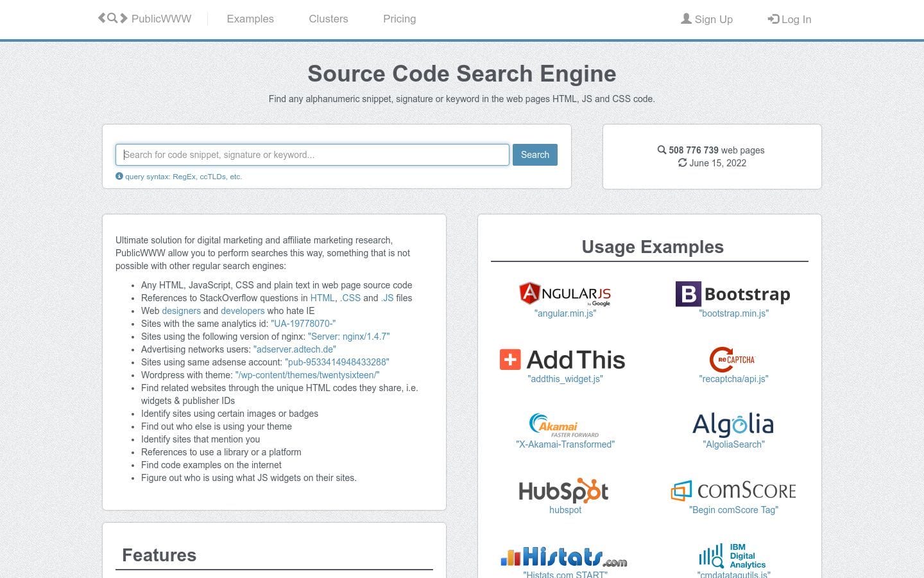The width and height of the screenshot is (924, 578).
Task: Open the IBM Digital Analytics logo
Action: click(x=733, y=556)
